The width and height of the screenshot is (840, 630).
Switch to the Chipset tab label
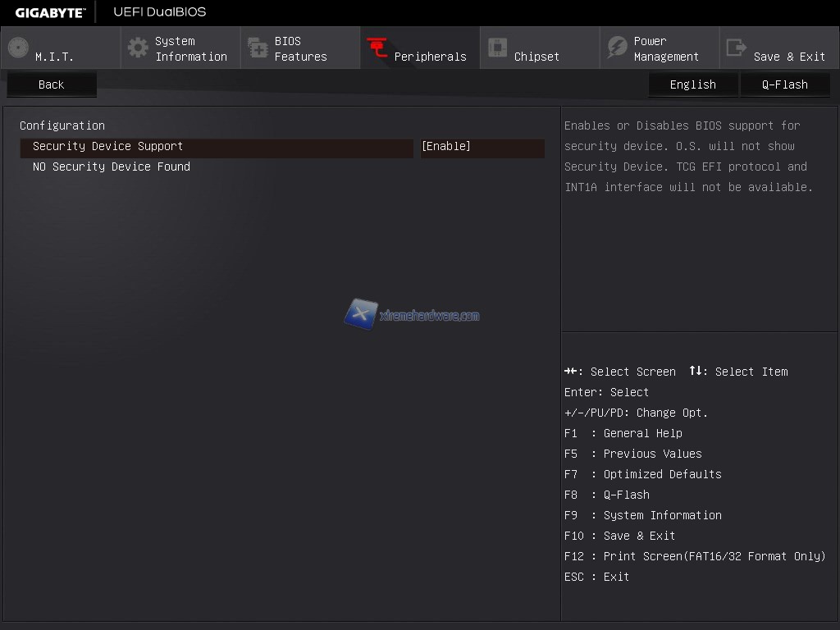click(536, 57)
